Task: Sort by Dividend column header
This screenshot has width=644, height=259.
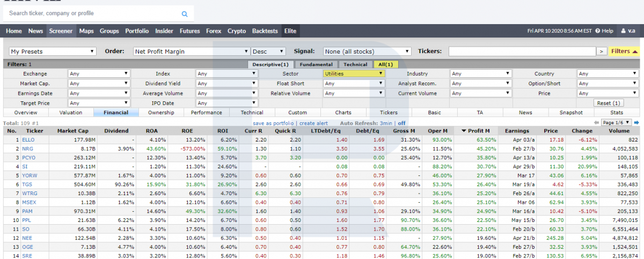Action: tap(116, 131)
